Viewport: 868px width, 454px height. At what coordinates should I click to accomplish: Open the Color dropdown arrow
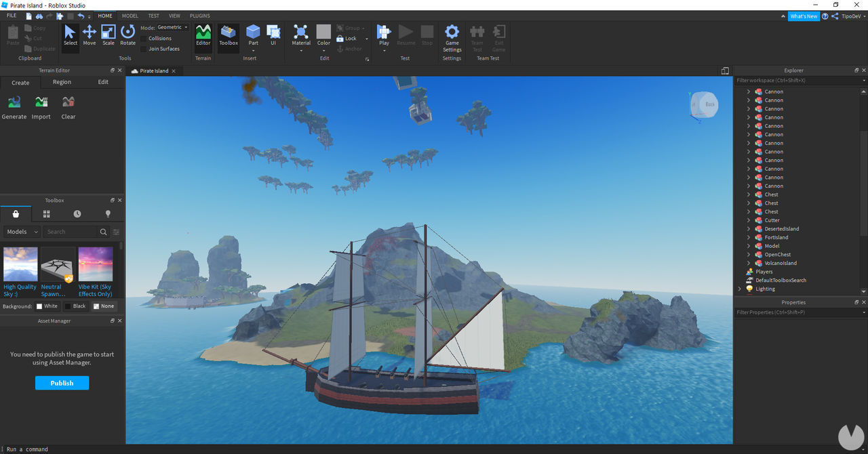(x=323, y=50)
